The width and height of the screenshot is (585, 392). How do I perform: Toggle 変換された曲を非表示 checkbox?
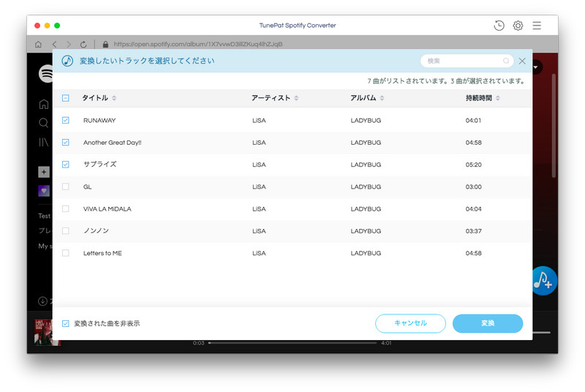pos(66,323)
